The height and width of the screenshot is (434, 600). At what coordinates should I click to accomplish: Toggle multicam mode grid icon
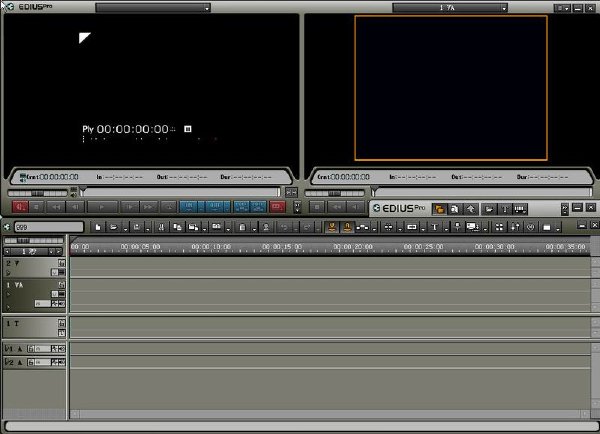click(499, 227)
